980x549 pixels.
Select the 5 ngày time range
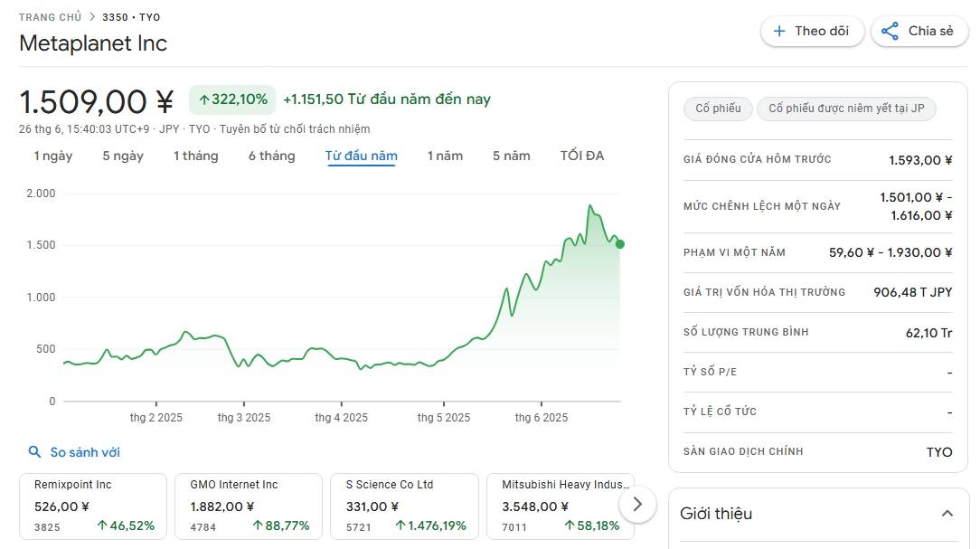point(123,156)
